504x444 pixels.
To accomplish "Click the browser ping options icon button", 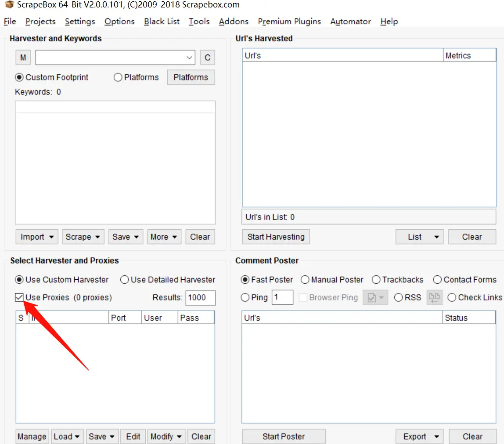I will point(375,297).
